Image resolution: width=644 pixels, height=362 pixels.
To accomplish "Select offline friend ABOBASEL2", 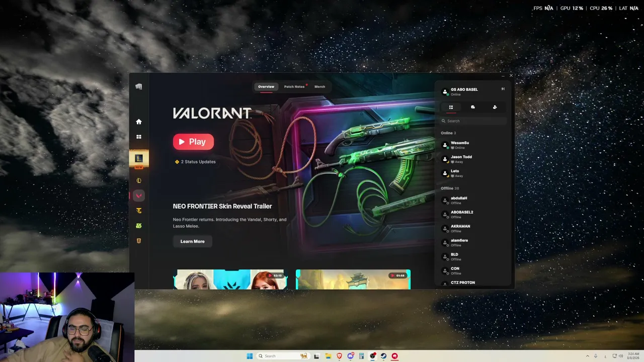I will (x=473, y=215).
